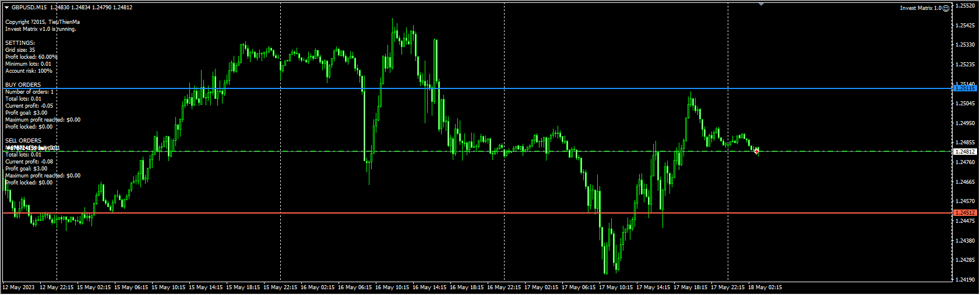Click 'Maximum profit reached' under BUY ORDERS
The width and height of the screenshot is (980, 295).
pyautogui.click(x=43, y=120)
